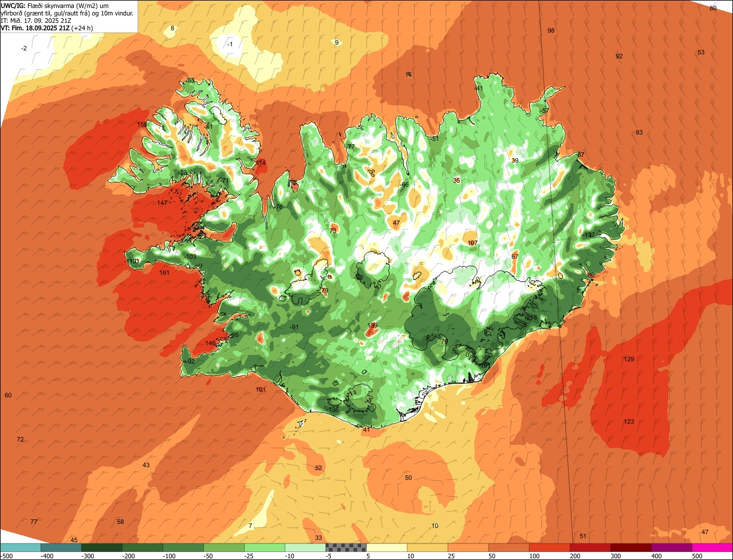The width and height of the screenshot is (733, 560).
Task: Select the magenta legend swatch above 500
Action: [712, 547]
